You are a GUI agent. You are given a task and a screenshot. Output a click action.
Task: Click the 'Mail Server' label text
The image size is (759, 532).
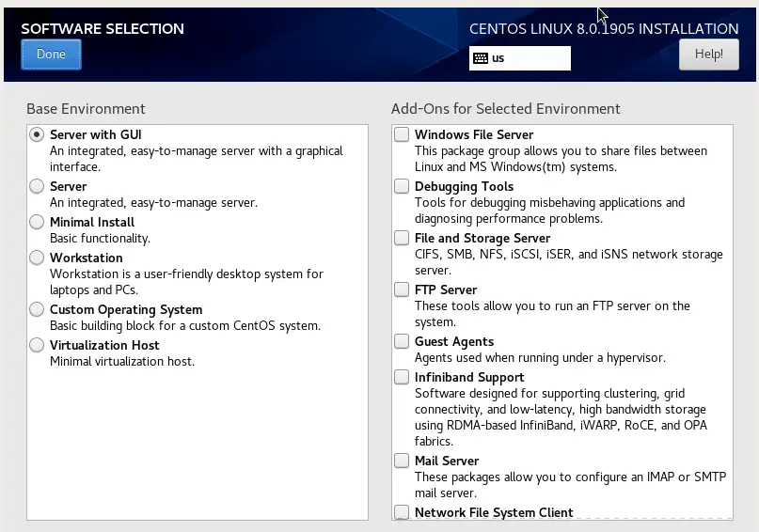[x=447, y=461]
